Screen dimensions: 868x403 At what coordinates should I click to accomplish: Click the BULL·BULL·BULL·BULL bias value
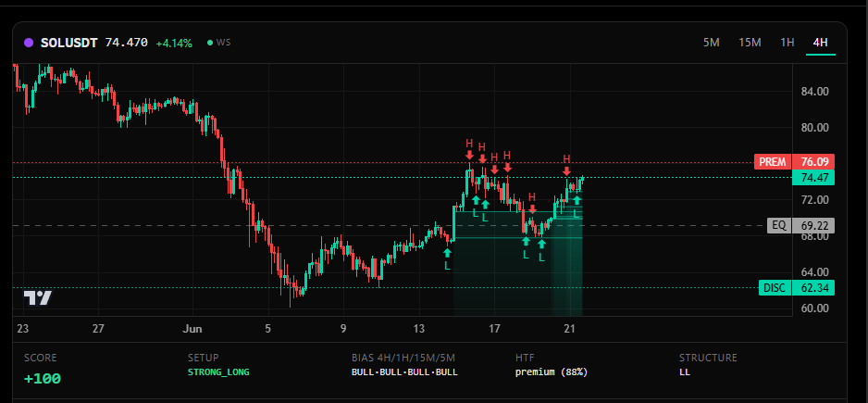pyautogui.click(x=404, y=372)
